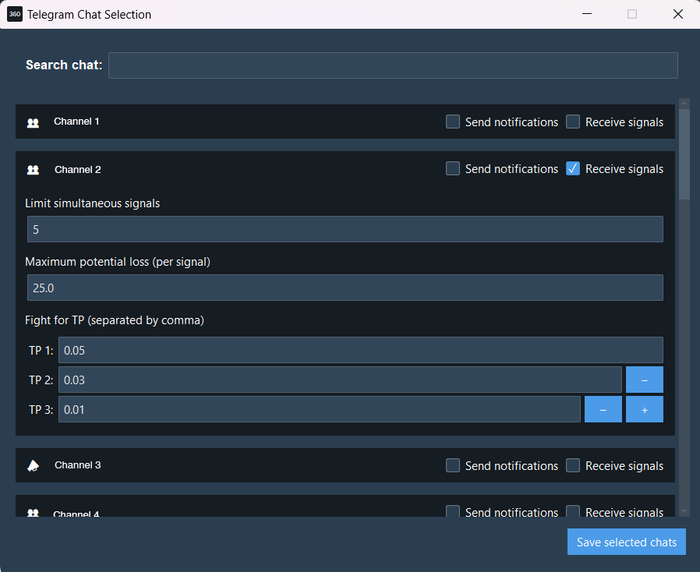
Task: Enable Send notifications for Channel 3
Action: coord(453,465)
